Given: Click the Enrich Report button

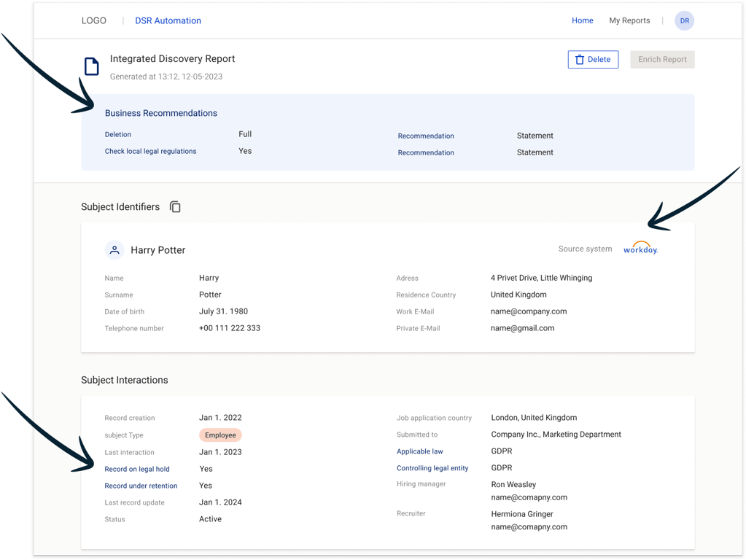Looking at the screenshot, I should pos(662,60).
